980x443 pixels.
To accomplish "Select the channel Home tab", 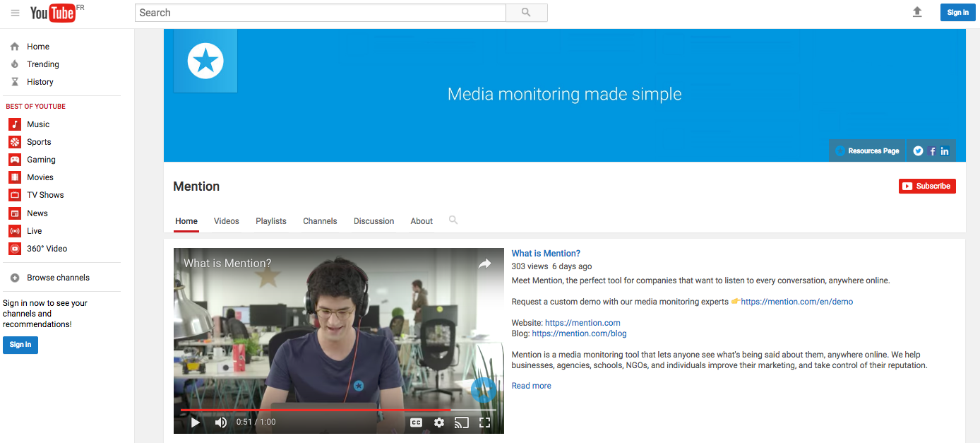I will tap(186, 221).
